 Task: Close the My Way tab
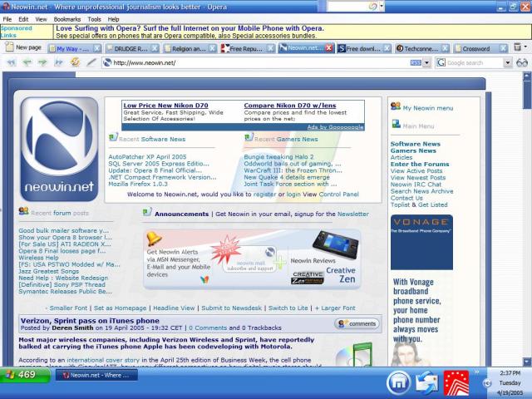tap(96, 49)
